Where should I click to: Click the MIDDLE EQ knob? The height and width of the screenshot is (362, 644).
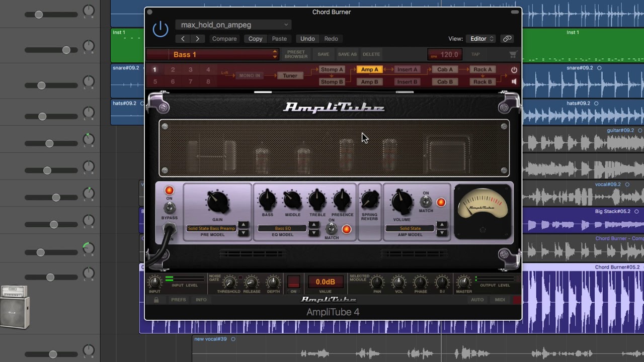pos(292,200)
